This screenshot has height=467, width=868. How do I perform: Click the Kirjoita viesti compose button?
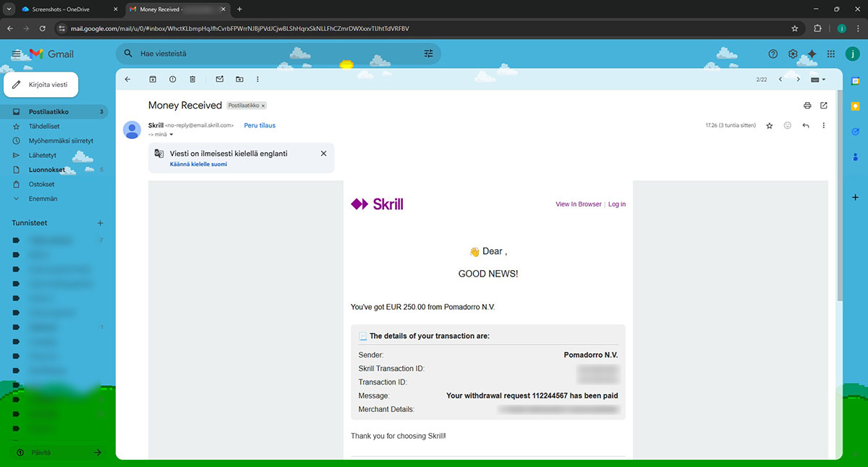pos(41,85)
